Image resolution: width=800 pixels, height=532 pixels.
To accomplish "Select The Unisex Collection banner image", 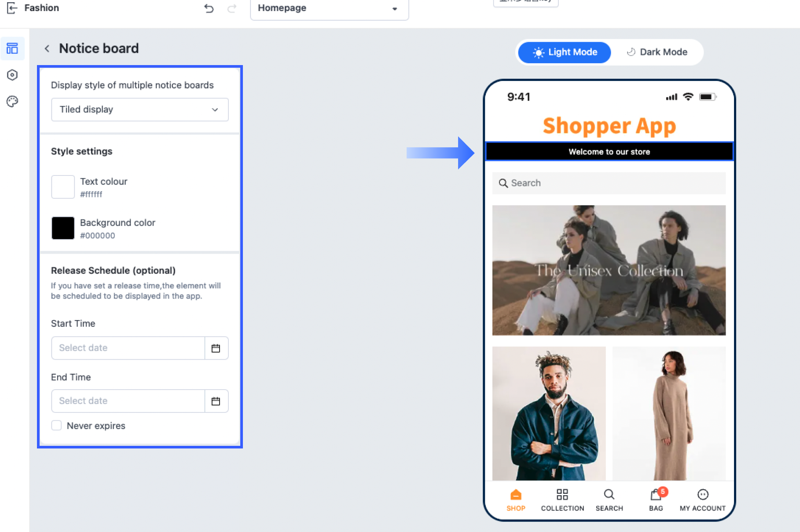I will tap(609, 270).
